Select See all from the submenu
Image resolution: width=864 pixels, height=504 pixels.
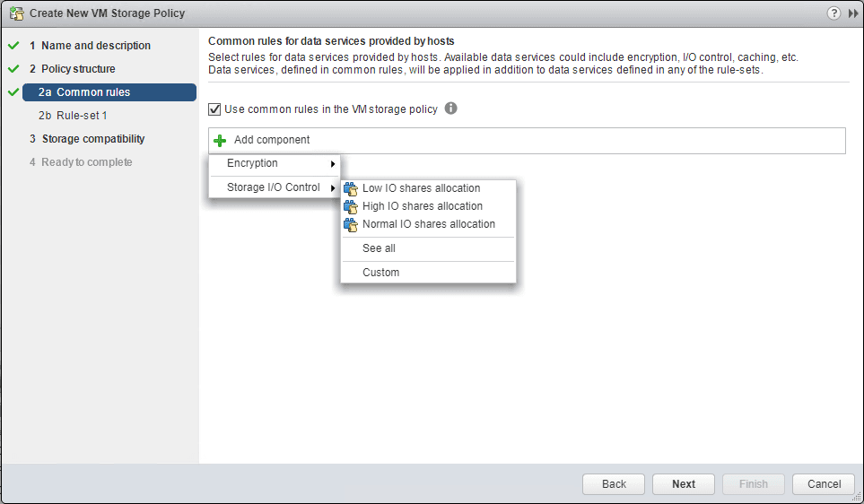pyautogui.click(x=379, y=248)
